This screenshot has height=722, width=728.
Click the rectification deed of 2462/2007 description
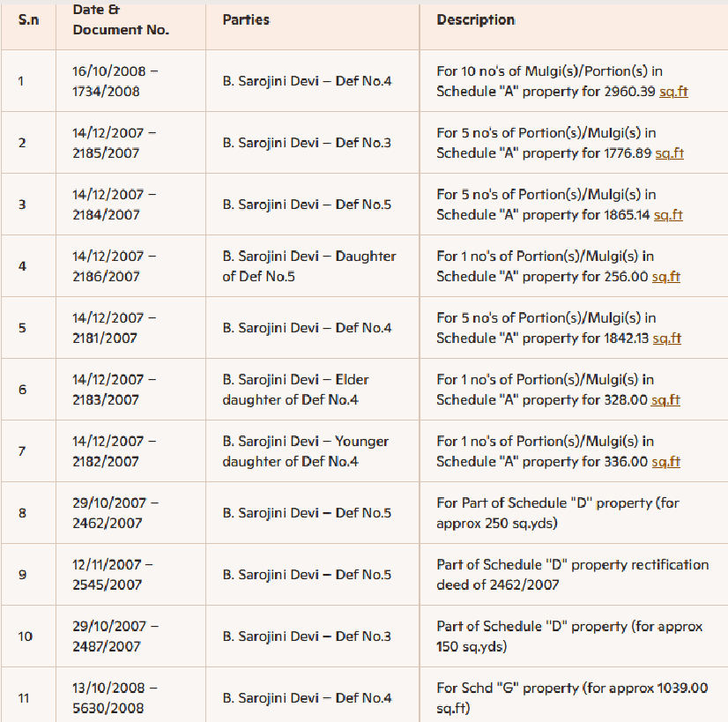[572, 574]
